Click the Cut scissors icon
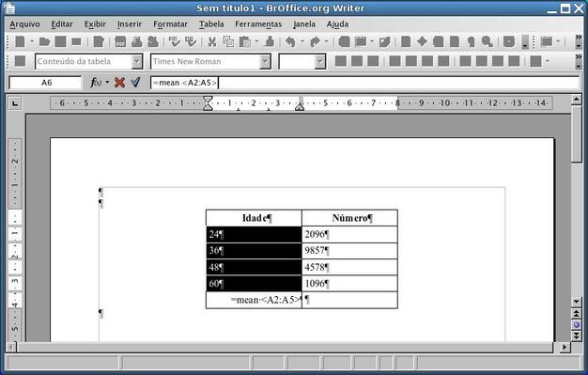The height and width of the screenshot is (375, 588). (x=212, y=41)
